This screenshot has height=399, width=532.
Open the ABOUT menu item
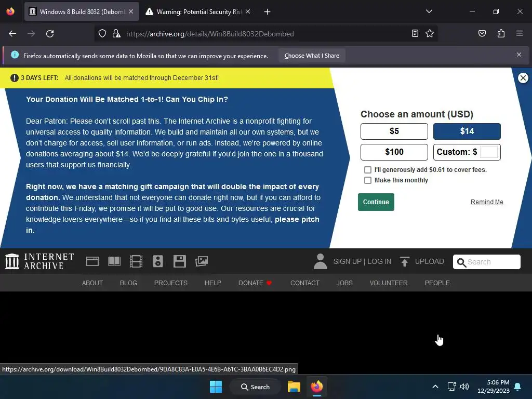[x=92, y=283]
